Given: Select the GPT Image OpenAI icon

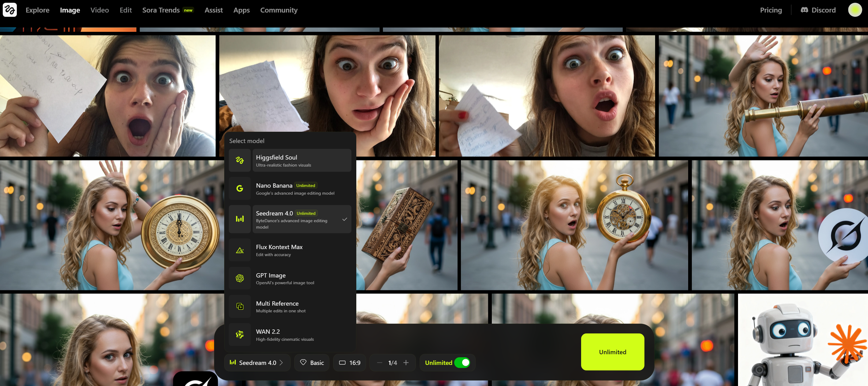Looking at the screenshot, I should (x=239, y=278).
